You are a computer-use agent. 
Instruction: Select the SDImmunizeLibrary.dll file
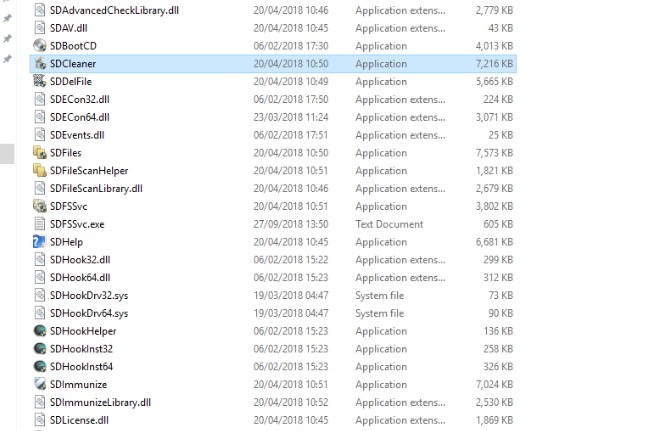(x=100, y=402)
